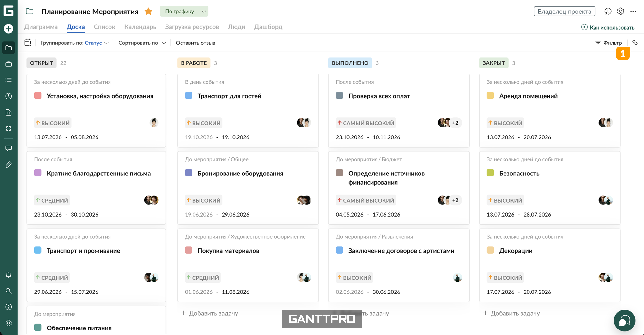
Task: Click the board card view settings icon
Action: (x=28, y=43)
